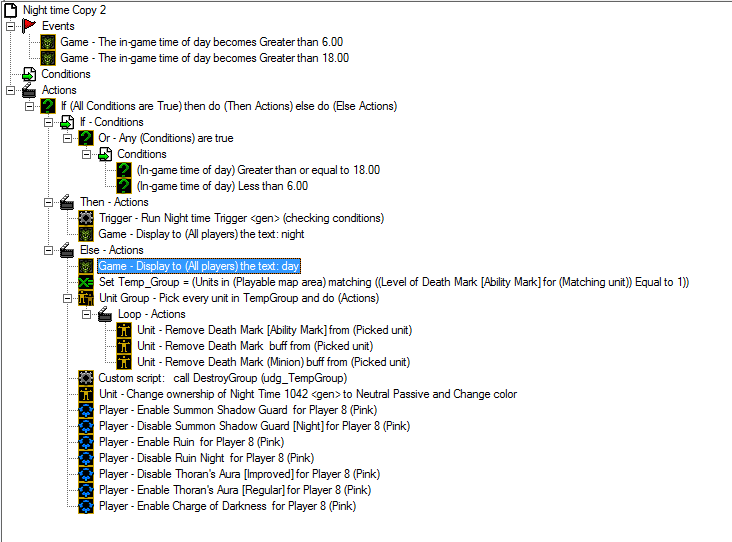Select 'Game - Display to (All players) the text: night'
Viewport: 732px width, 542px height.
201,234
